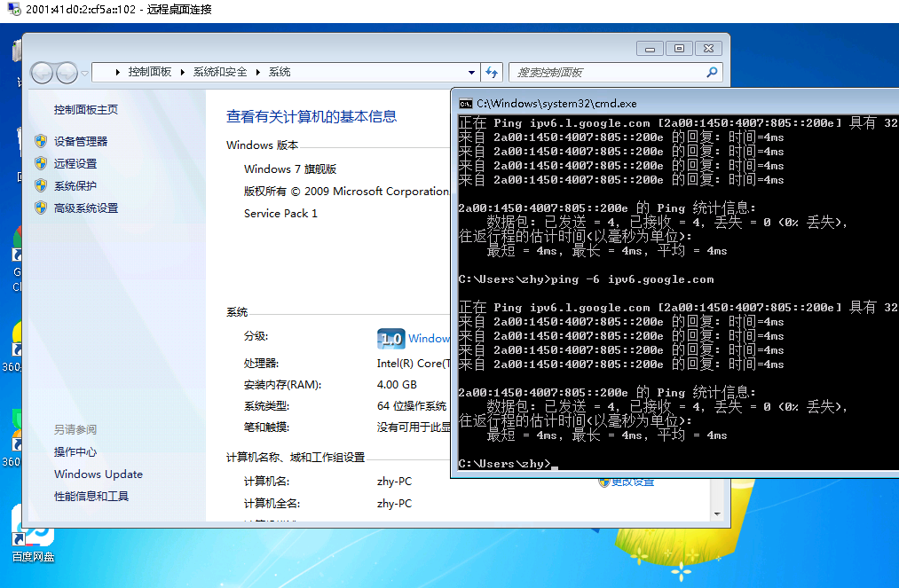Expand arrow between 控制面板 and 系统和安全
Image resolution: width=899 pixels, height=588 pixels.
[182, 72]
